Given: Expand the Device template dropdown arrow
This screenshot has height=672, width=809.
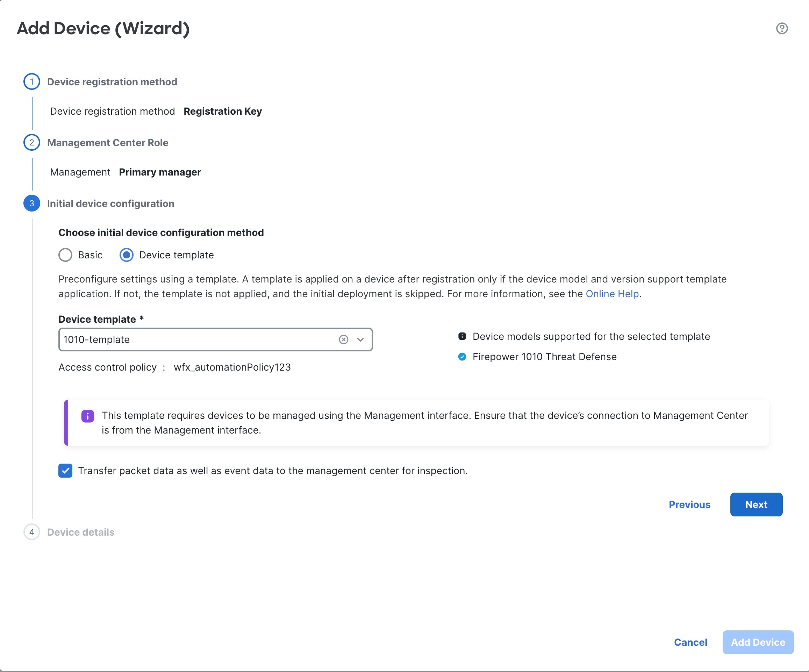Looking at the screenshot, I should pos(360,339).
